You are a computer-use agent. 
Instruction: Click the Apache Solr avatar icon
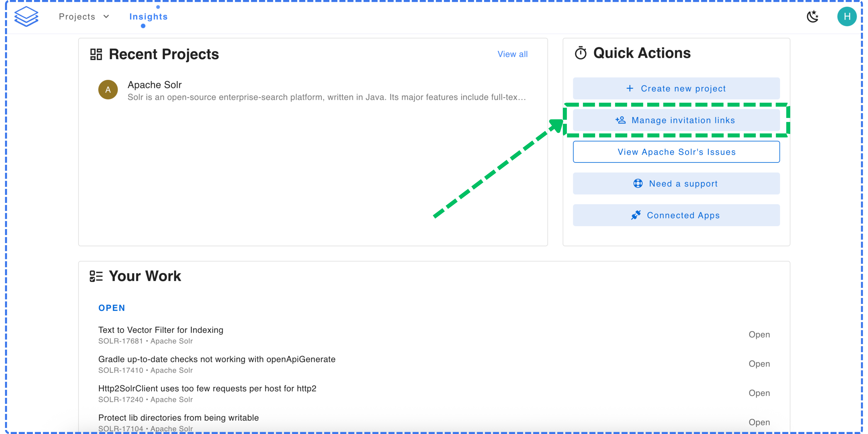click(x=108, y=90)
